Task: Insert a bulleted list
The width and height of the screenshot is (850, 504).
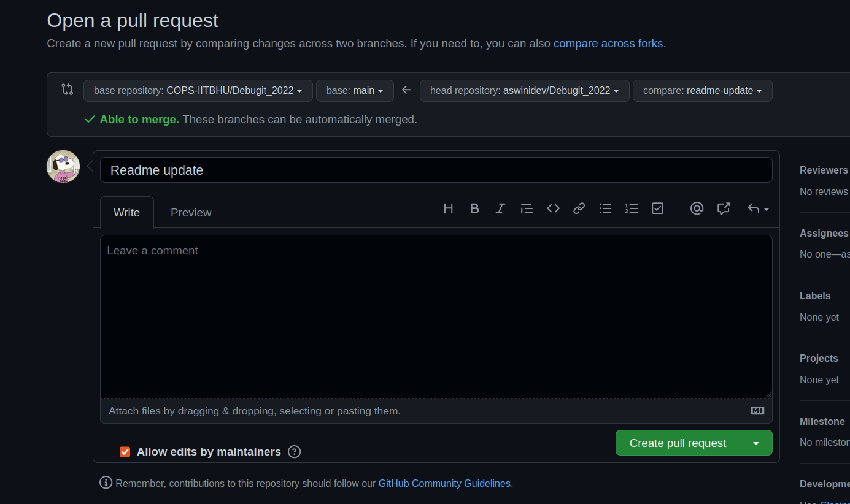Action: point(605,208)
